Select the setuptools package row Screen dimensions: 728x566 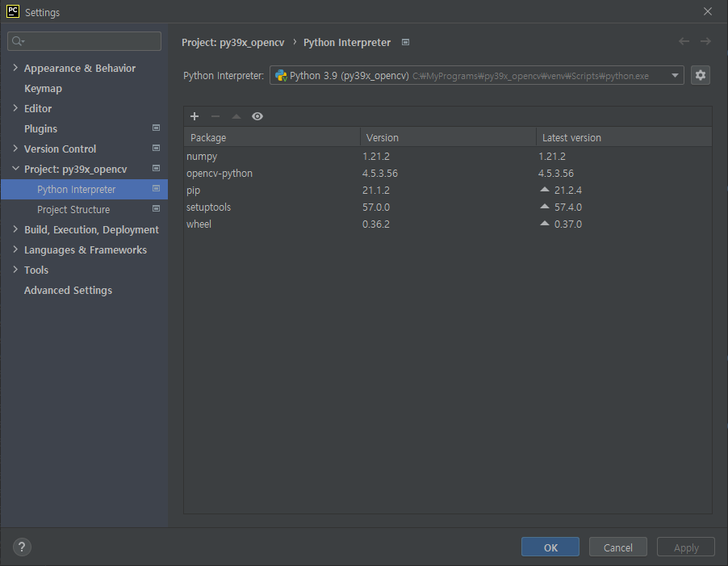click(x=448, y=207)
